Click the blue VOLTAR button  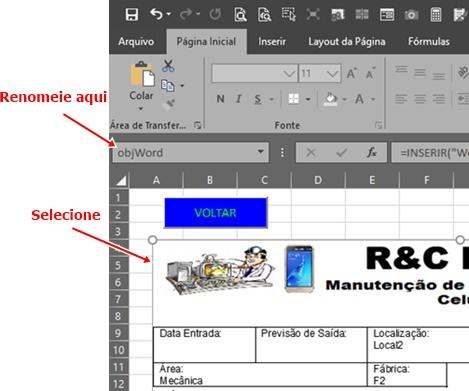point(216,213)
